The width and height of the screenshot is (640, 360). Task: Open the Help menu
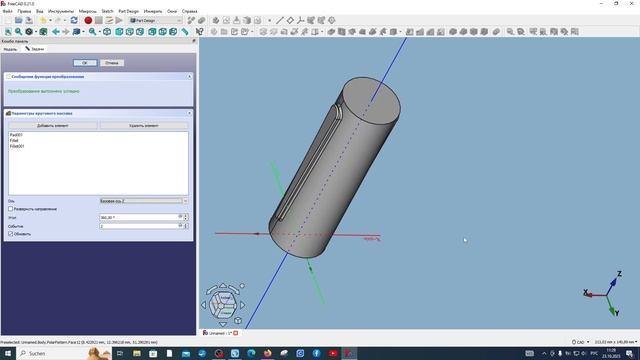tap(189, 11)
